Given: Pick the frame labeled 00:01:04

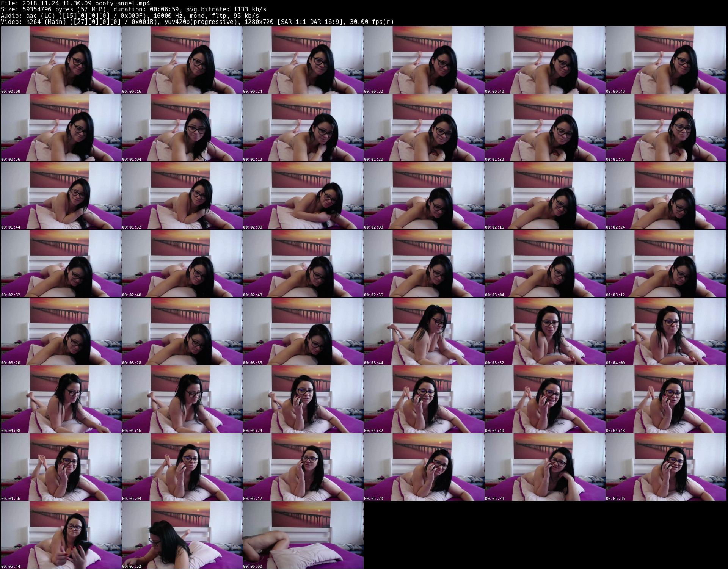Looking at the screenshot, I should click(182, 128).
